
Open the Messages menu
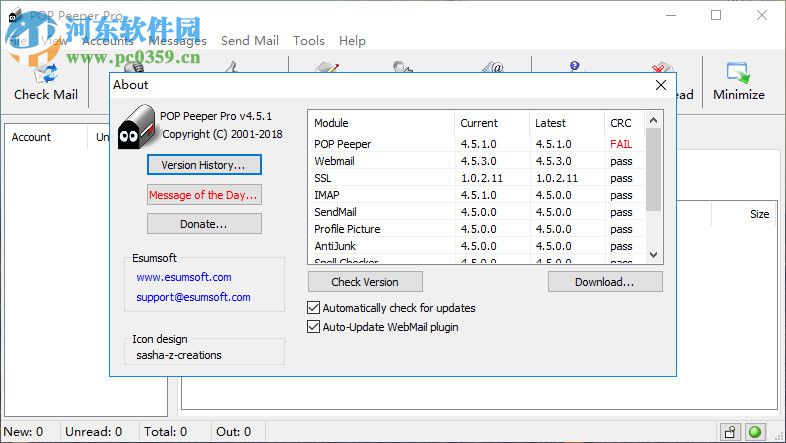click(x=177, y=41)
